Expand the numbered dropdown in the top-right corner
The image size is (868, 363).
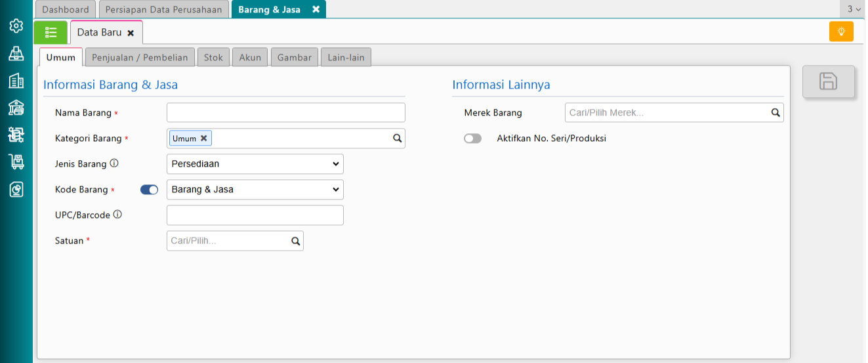(x=854, y=9)
